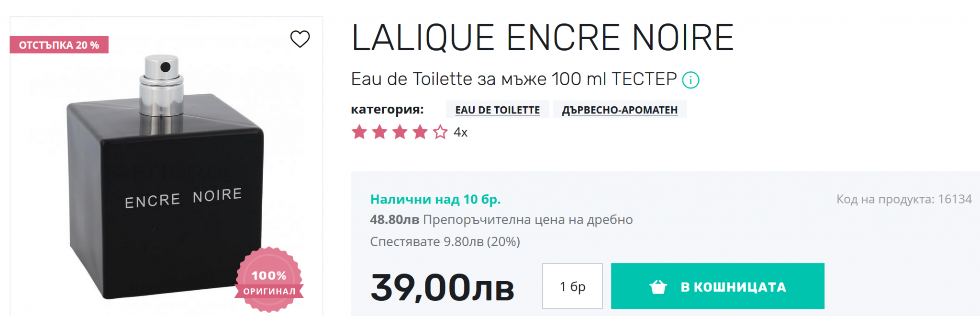
Task: Click the first rating star
Action: coord(359,132)
